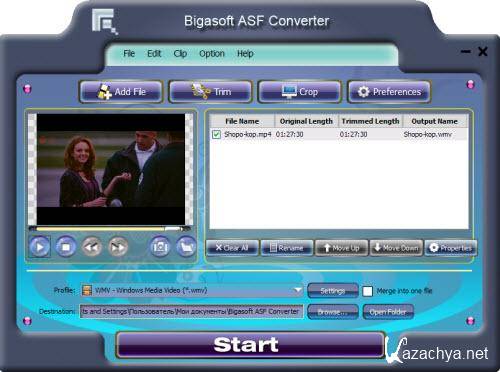
Task: Uncheck the Shopo-kop.mp4 checkbox
Action: [217, 135]
